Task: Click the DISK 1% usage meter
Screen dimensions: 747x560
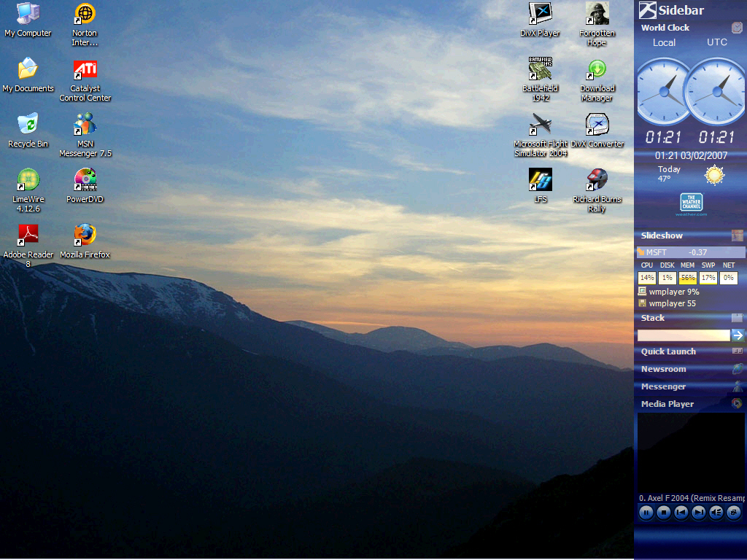Action: (x=667, y=278)
